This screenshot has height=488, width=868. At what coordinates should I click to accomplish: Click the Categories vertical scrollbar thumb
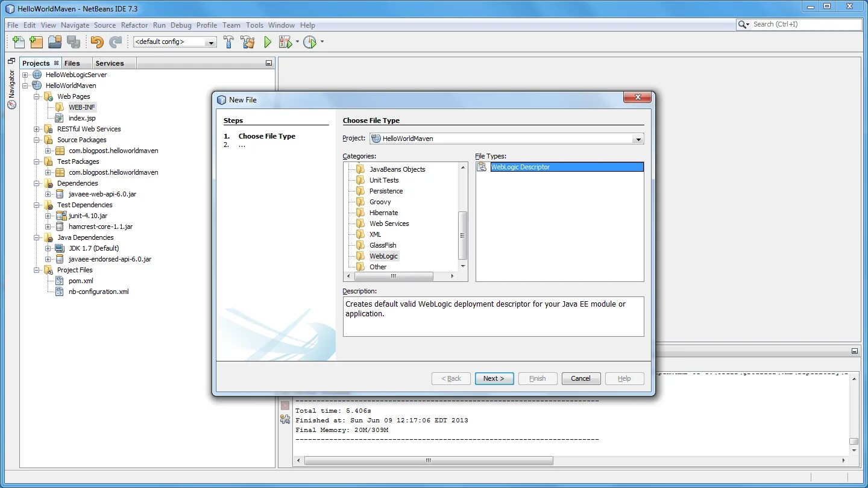(463, 236)
